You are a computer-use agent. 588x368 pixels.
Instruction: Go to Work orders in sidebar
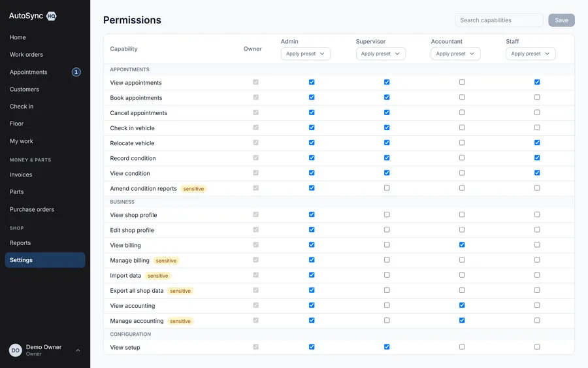(x=26, y=55)
